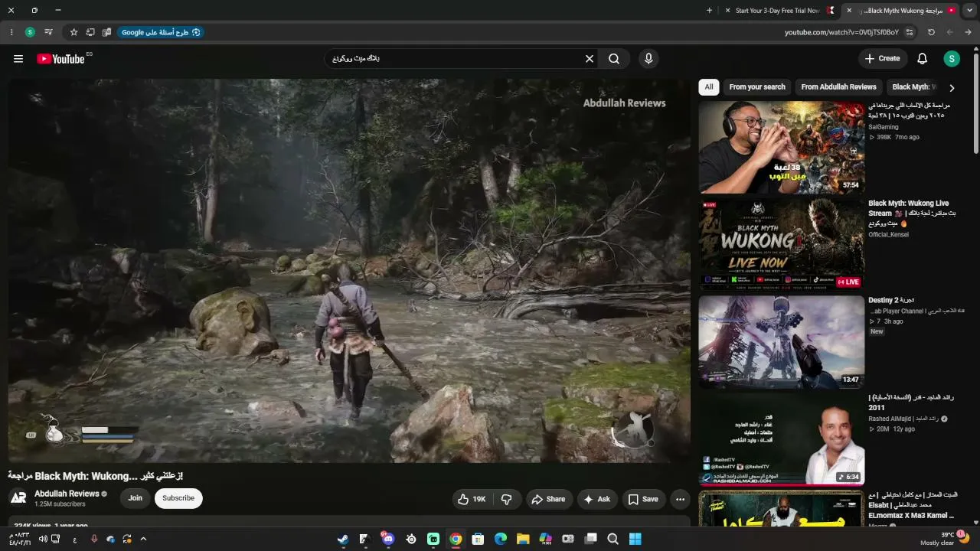Open File Explorer from the taskbar
The width and height of the screenshot is (980, 551).
point(523,539)
